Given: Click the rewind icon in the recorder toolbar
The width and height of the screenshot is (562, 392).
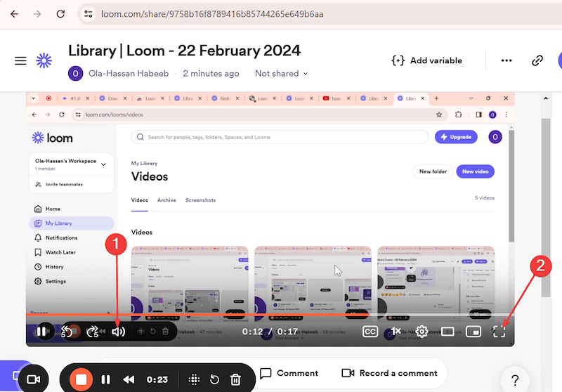Looking at the screenshot, I should click(129, 379).
